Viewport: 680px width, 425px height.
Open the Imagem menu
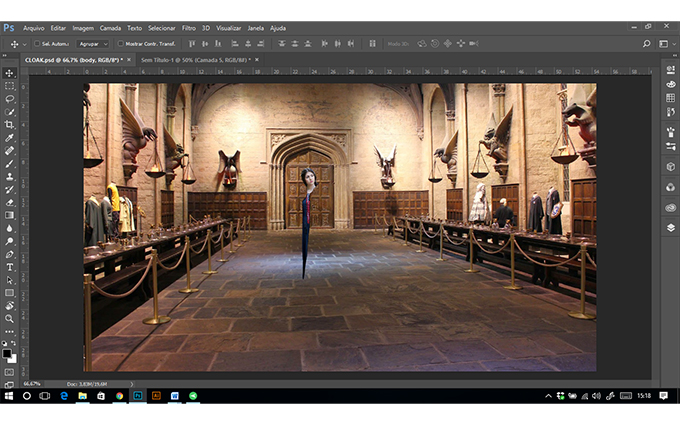(x=83, y=28)
